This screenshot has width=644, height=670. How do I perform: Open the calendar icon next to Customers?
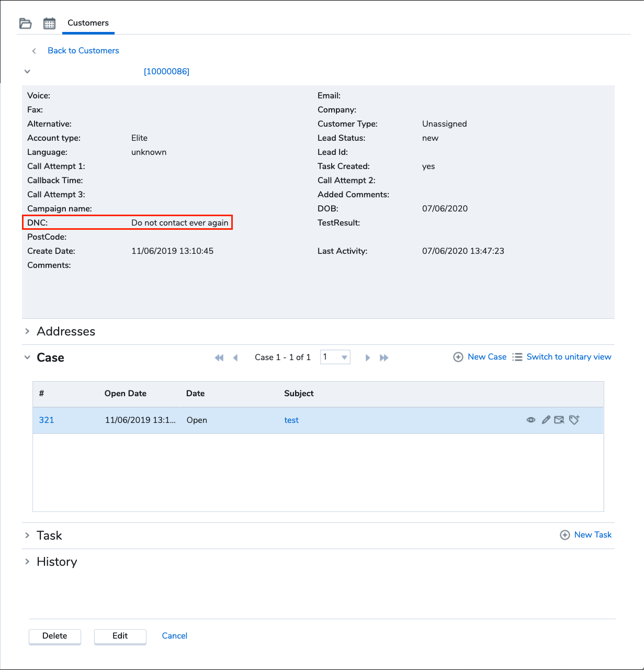[x=49, y=24]
